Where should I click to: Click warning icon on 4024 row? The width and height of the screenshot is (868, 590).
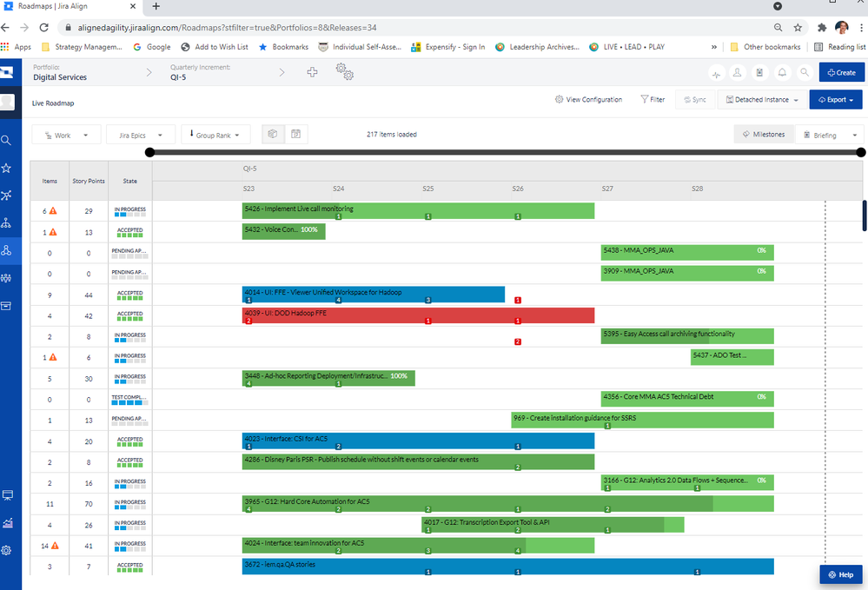click(x=55, y=546)
